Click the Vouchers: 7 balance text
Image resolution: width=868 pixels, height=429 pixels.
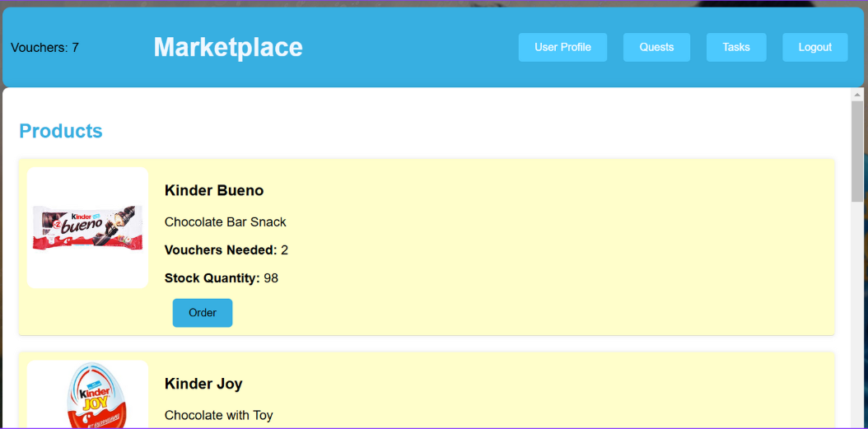point(44,48)
